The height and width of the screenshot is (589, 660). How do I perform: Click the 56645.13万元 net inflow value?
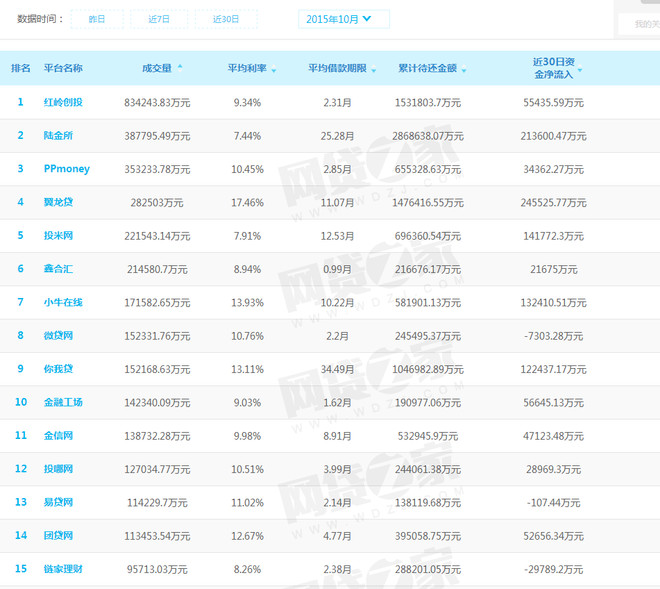coord(554,402)
